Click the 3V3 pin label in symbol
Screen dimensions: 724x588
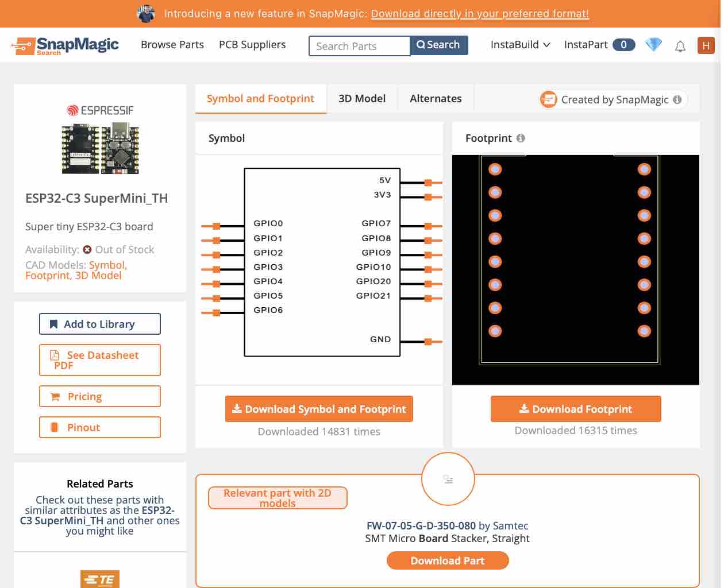coord(382,195)
